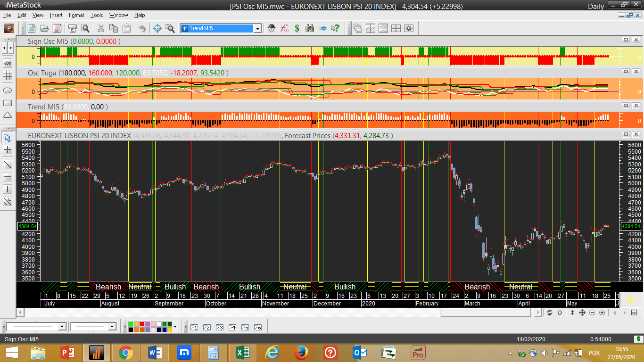Maximize the Sign Osc MI5 pane
The image size is (644, 362).
[x=626, y=41]
